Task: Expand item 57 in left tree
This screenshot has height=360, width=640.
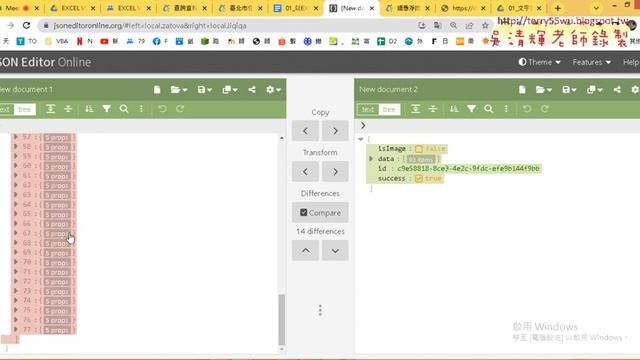Action: tap(16, 137)
